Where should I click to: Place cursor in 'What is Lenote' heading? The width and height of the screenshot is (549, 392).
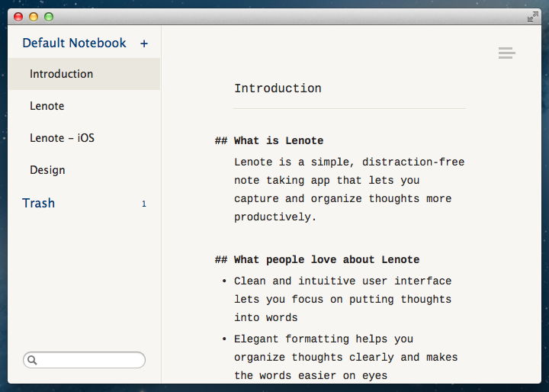(279, 140)
